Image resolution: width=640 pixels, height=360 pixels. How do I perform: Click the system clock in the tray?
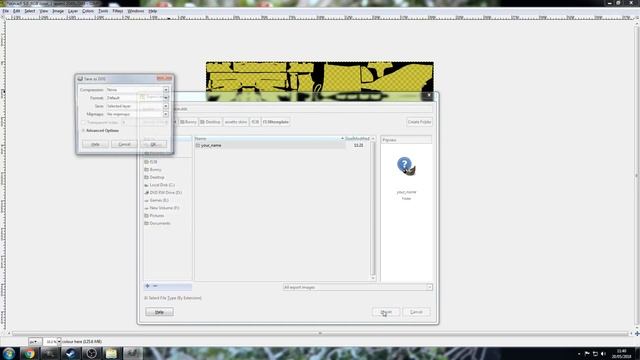621,353
